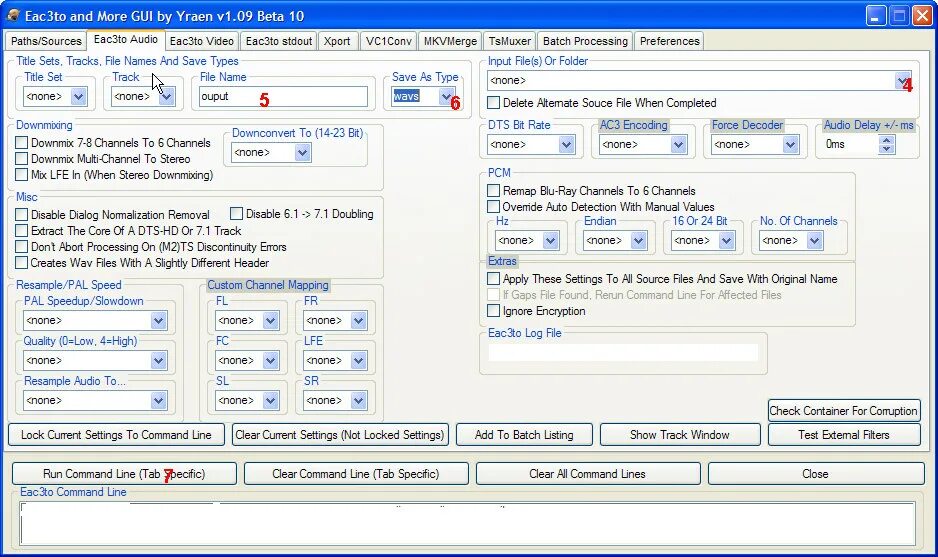This screenshot has width=938, height=557.
Task: Expand the AC3 Encoding dropdown
Action: 678,144
